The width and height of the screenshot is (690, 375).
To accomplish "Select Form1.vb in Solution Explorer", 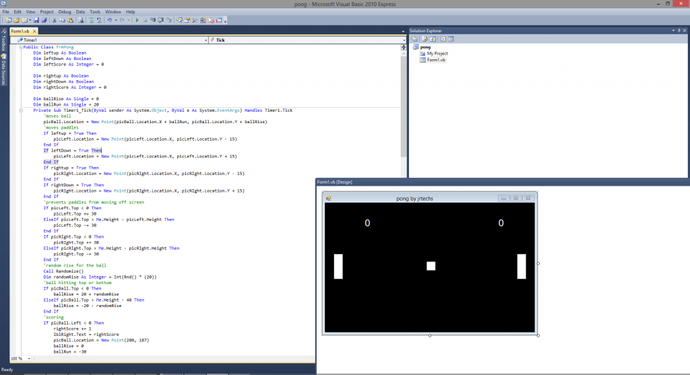I will click(x=436, y=60).
